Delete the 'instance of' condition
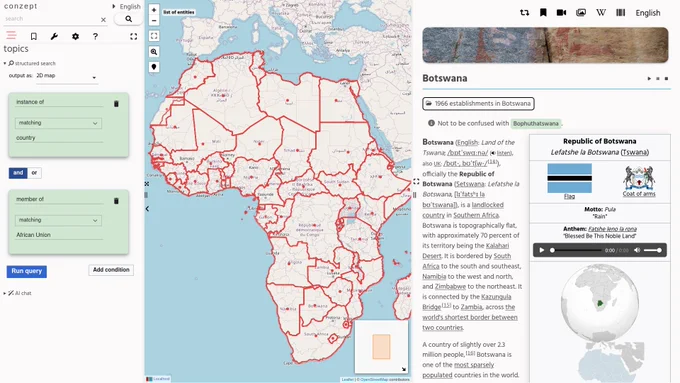 click(x=116, y=104)
